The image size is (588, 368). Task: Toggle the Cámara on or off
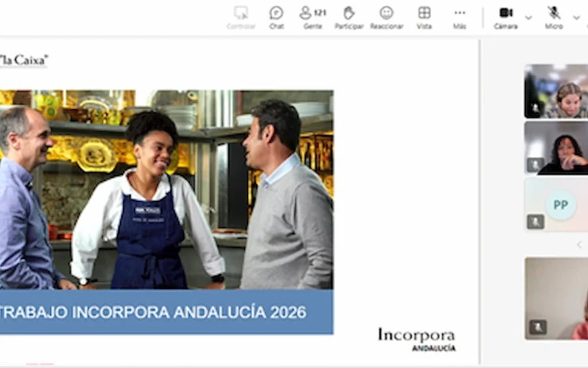click(x=506, y=17)
